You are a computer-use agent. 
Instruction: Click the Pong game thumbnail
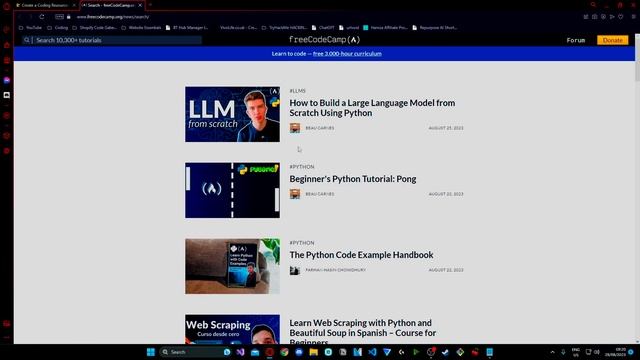pos(233,190)
